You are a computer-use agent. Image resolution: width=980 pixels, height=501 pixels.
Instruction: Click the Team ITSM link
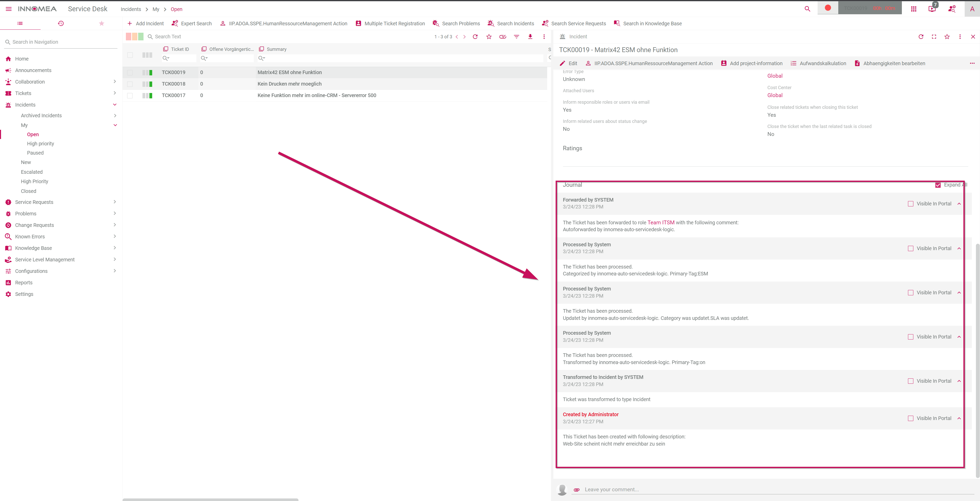click(661, 222)
